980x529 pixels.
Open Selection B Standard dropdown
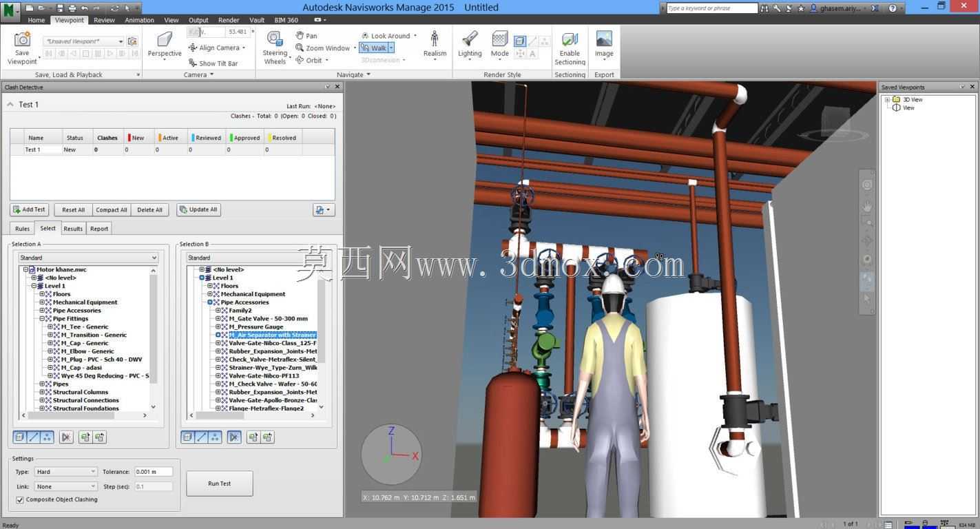pyautogui.click(x=256, y=258)
